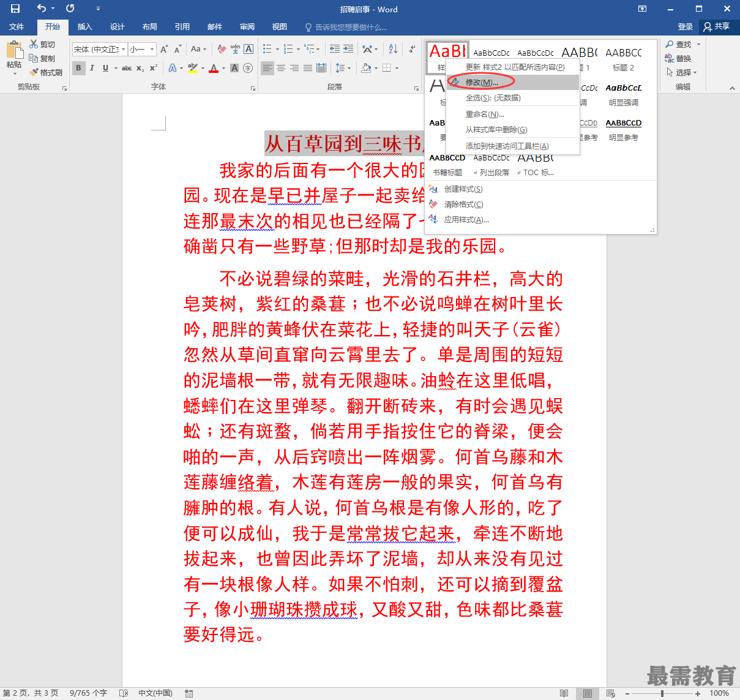Pick the yellow text highlight color
This screenshot has width=740, height=700.
click(193, 68)
